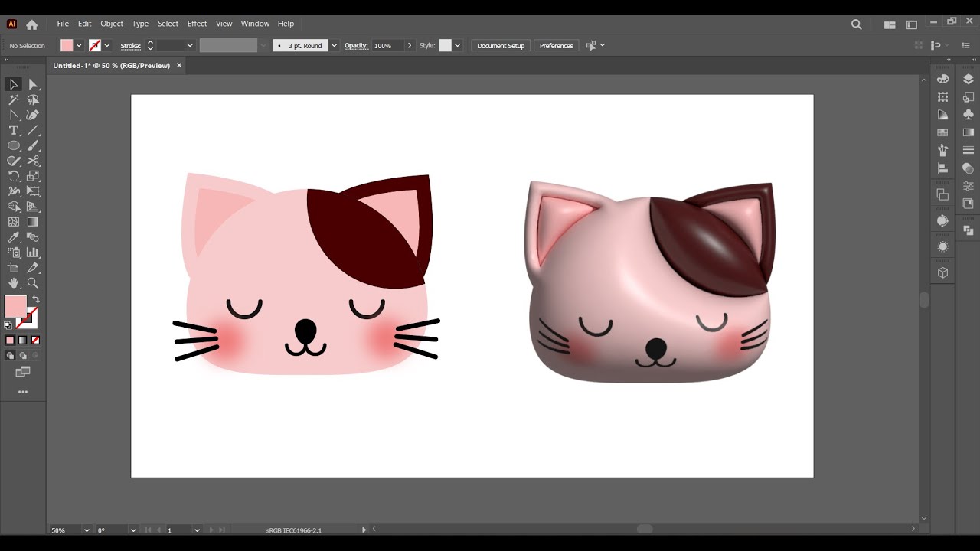980x551 pixels.
Task: Open the Transparency panel icon
Action: tap(968, 168)
